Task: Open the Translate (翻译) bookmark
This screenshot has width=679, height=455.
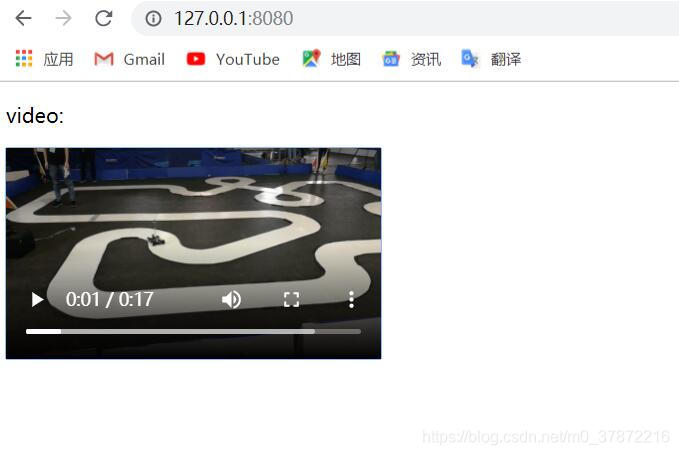Action: click(491, 59)
